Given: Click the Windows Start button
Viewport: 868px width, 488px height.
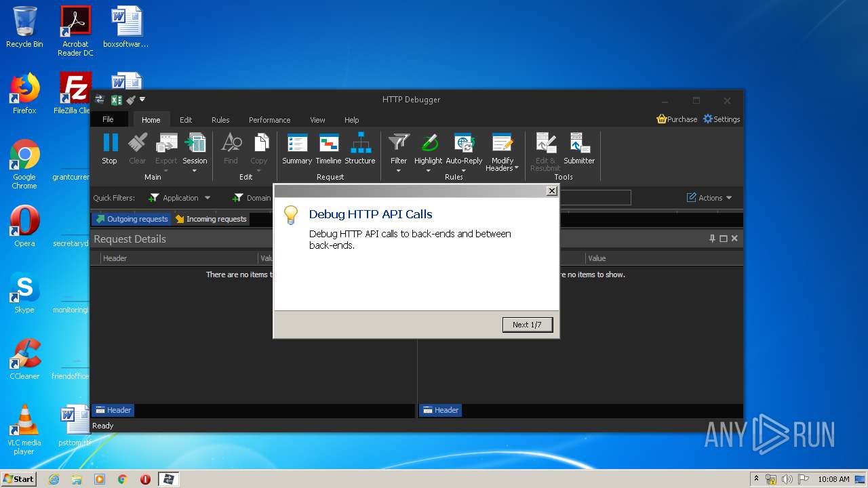Looking at the screenshot, I should pos(18,479).
